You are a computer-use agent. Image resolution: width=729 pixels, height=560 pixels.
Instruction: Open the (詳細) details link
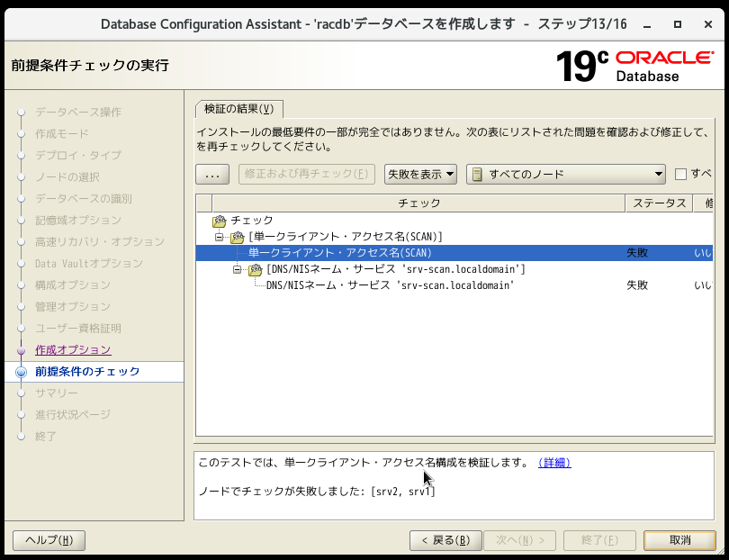tap(554, 463)
